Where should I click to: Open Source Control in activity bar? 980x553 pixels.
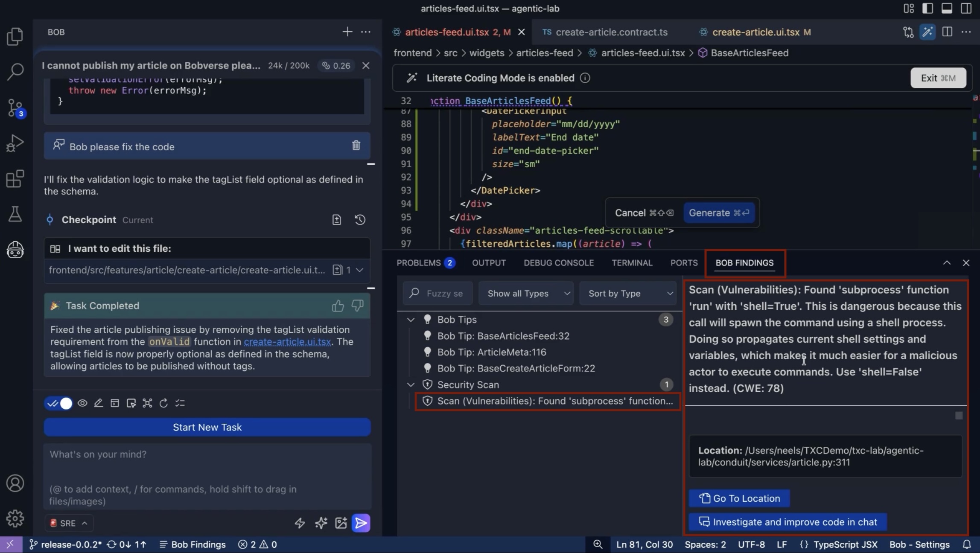coord(15,108)
